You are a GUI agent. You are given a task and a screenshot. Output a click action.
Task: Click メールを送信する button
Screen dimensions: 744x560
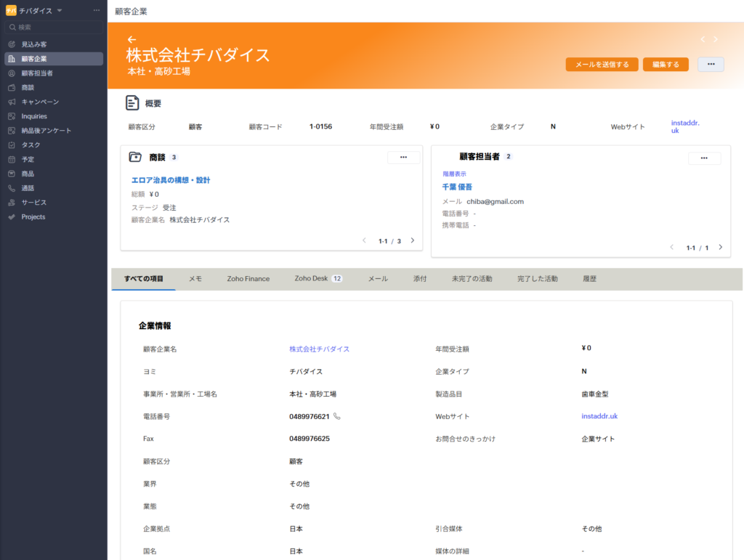point(602,65)
